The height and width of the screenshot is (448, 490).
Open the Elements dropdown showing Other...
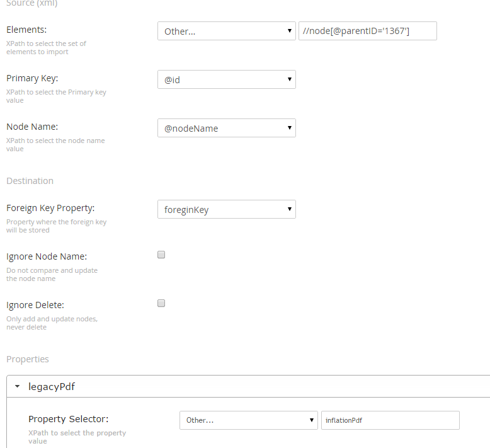[x=227, y=31]
